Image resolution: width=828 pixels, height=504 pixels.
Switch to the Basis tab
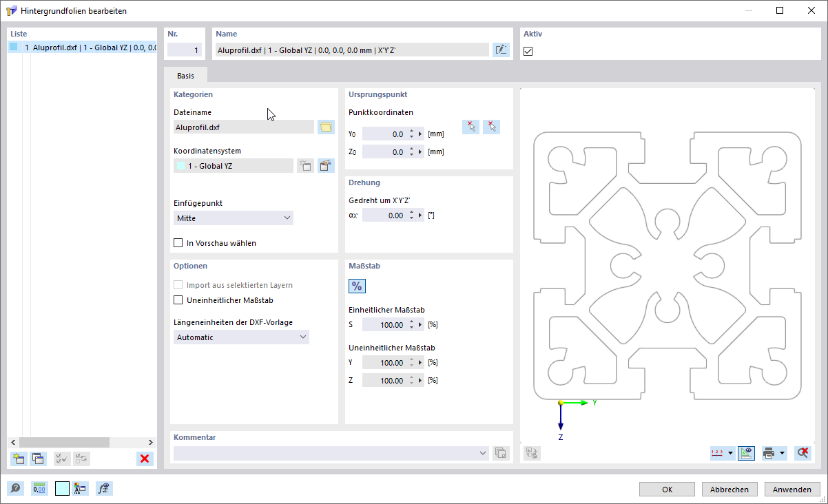[x=185, y=75]
